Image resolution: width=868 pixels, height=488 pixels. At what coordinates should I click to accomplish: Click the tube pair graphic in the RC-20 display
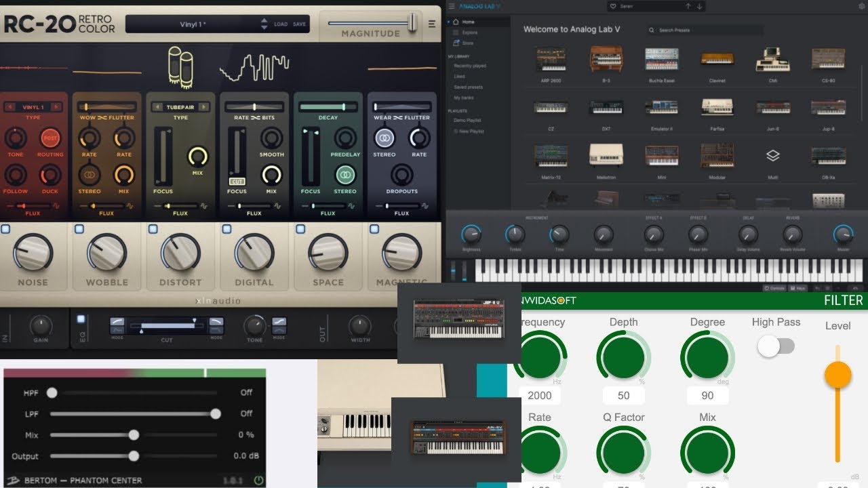180,66
